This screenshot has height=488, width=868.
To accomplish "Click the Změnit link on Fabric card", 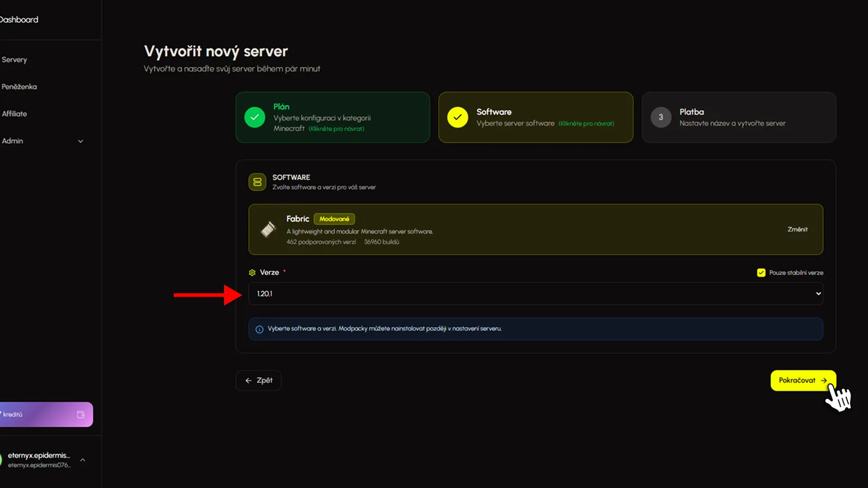I will tap(797, 229).
